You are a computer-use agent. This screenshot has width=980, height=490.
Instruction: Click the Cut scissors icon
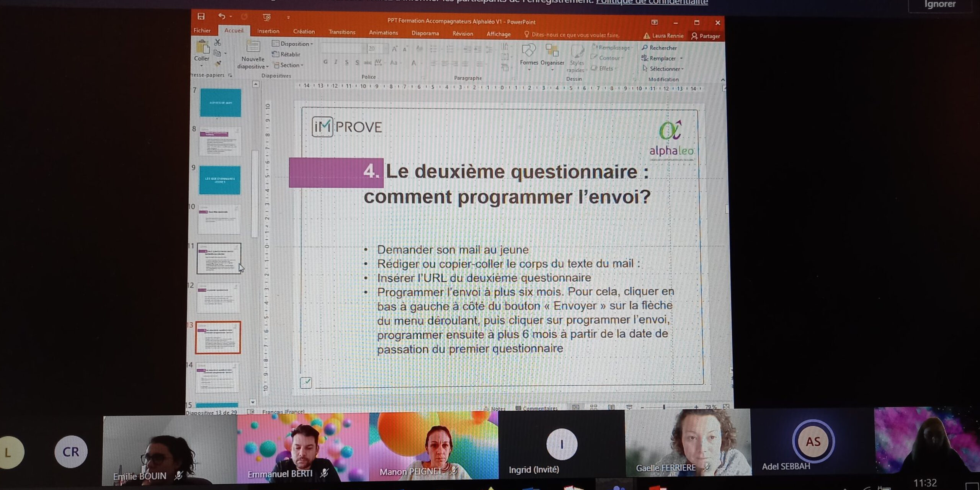point(217,42)
